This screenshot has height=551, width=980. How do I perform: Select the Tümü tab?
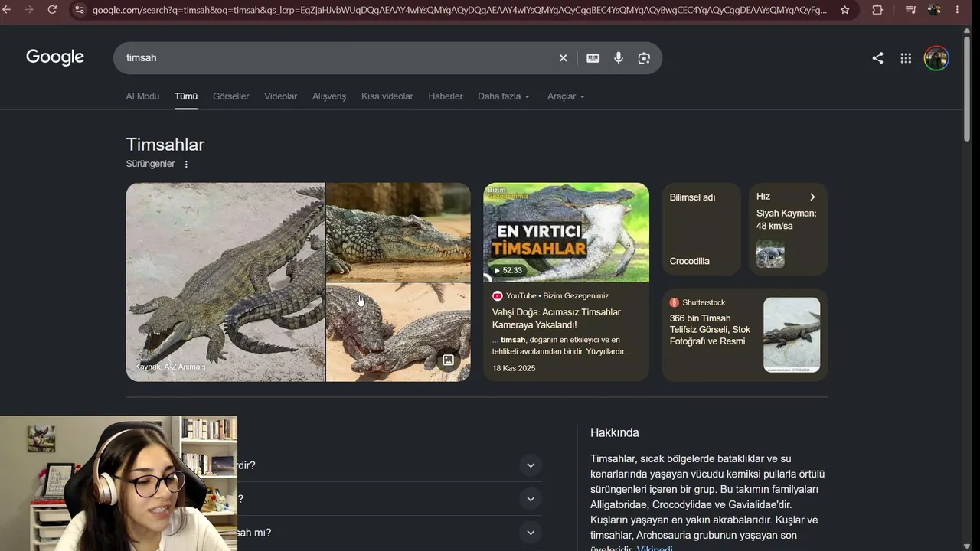186,96
